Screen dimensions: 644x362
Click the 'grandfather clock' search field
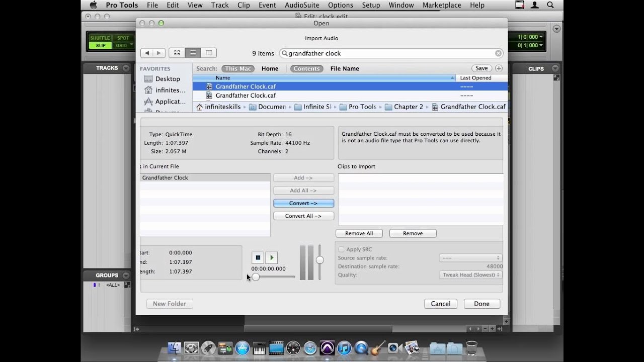coord(390,53)
